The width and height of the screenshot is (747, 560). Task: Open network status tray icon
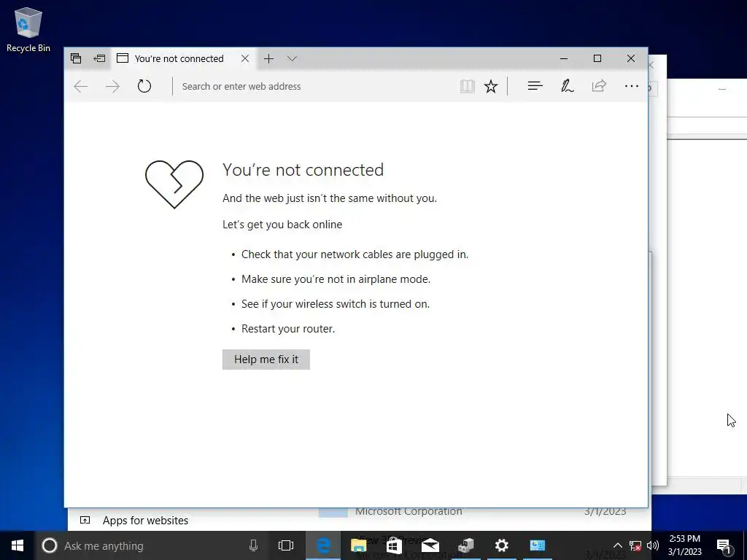635,545
